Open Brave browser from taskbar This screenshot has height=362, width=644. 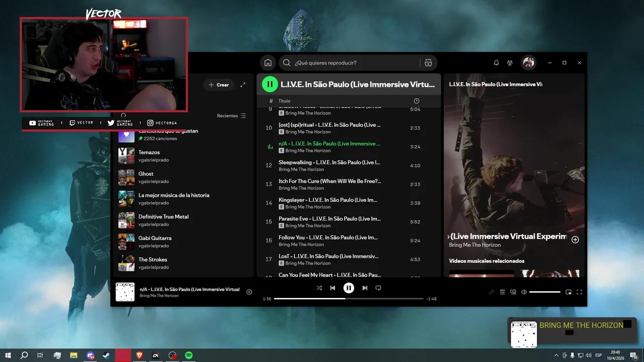(139, 355)
